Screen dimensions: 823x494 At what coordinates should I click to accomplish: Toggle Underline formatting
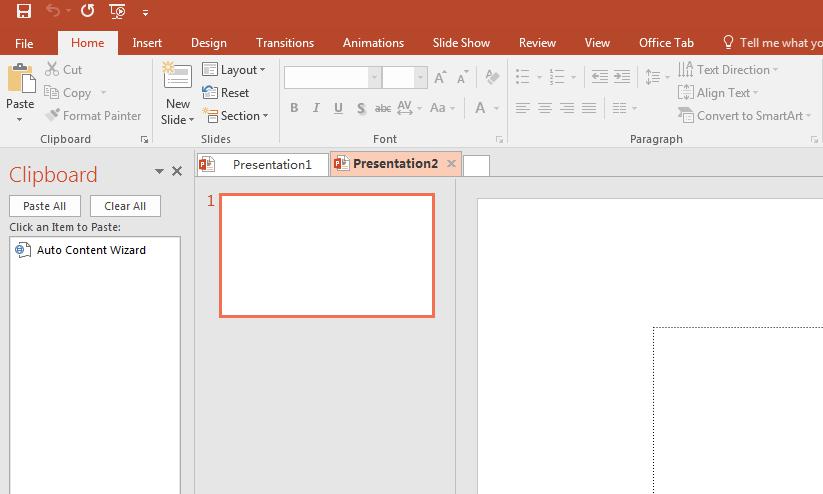tap(338, 108)
